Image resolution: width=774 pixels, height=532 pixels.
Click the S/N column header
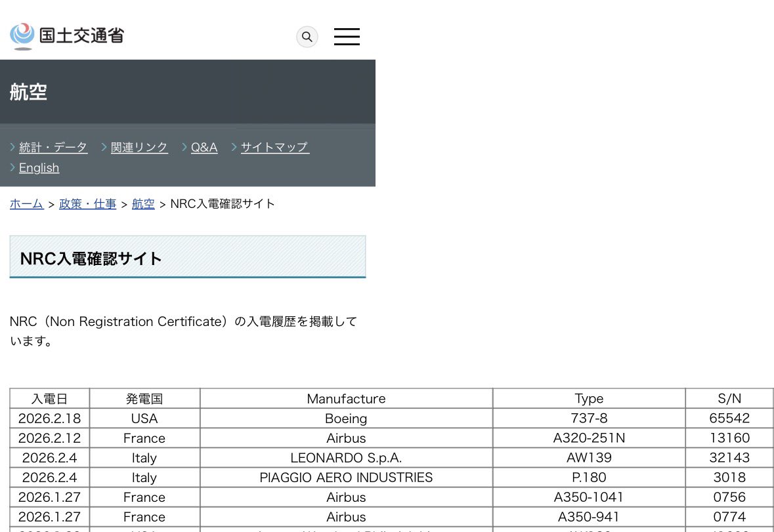tap(729, 398)
